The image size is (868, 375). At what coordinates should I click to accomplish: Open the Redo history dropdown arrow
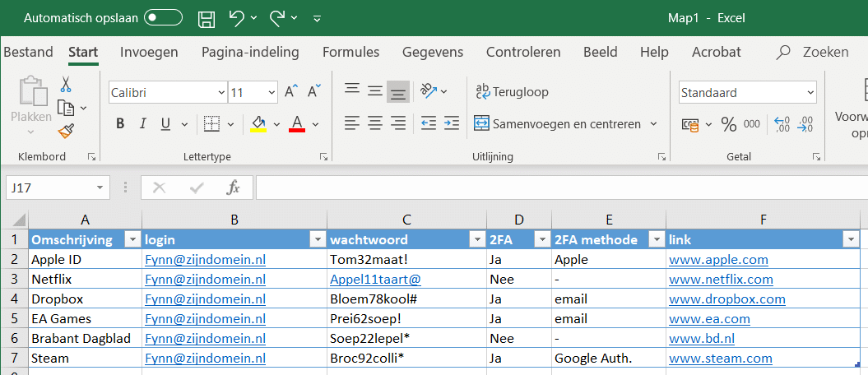(294, 18)
